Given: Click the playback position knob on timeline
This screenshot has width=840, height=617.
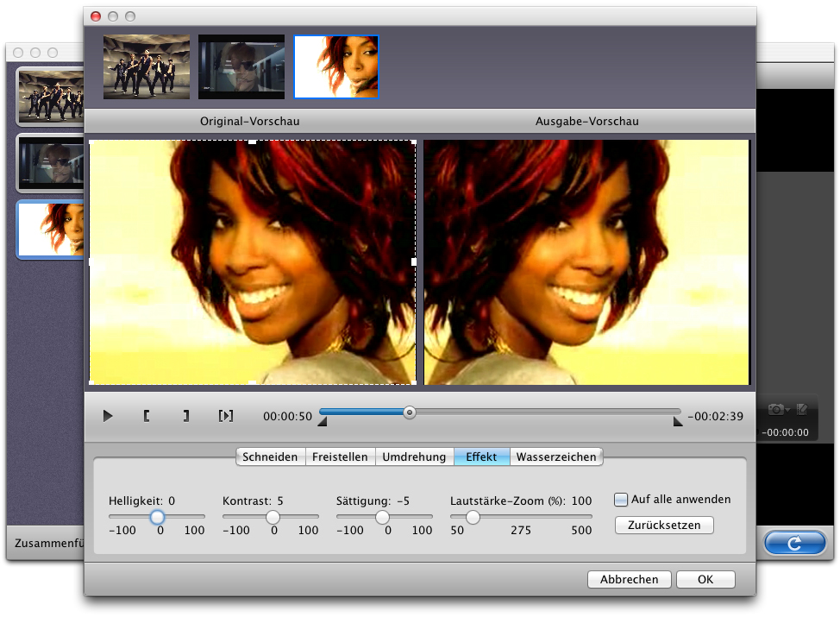Looking at the screenshot, I should point(410,412).
